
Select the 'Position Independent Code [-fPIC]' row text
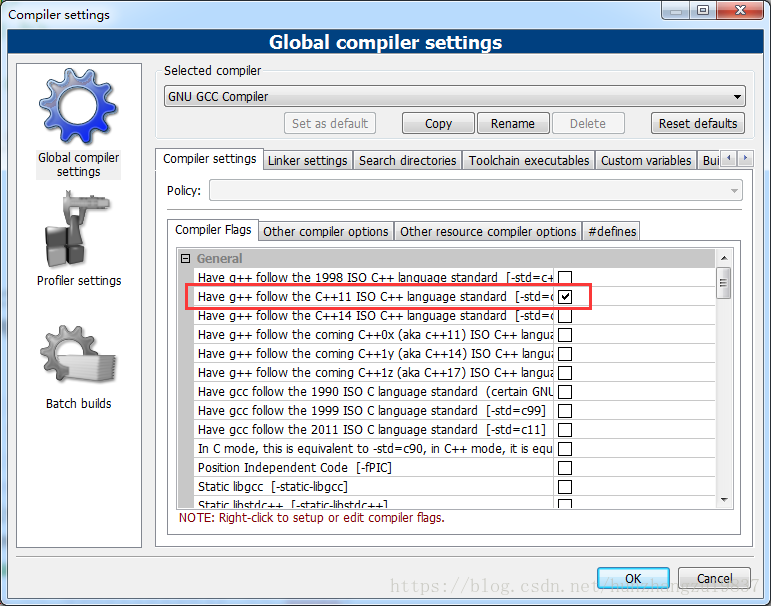tap(295, 467)
